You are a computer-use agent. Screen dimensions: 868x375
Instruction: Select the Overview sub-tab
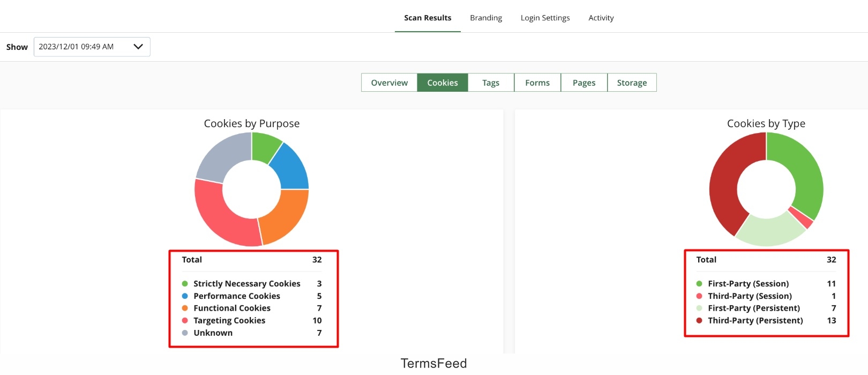(x=389, y=83)
